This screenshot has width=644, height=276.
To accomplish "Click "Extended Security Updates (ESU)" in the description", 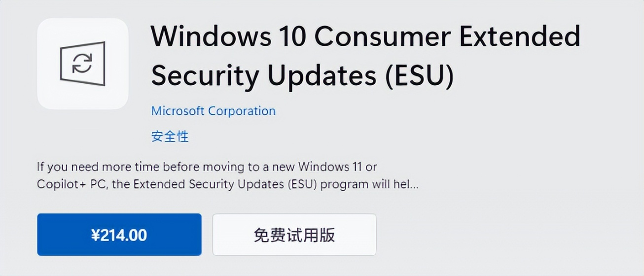I will coord(227,185).
